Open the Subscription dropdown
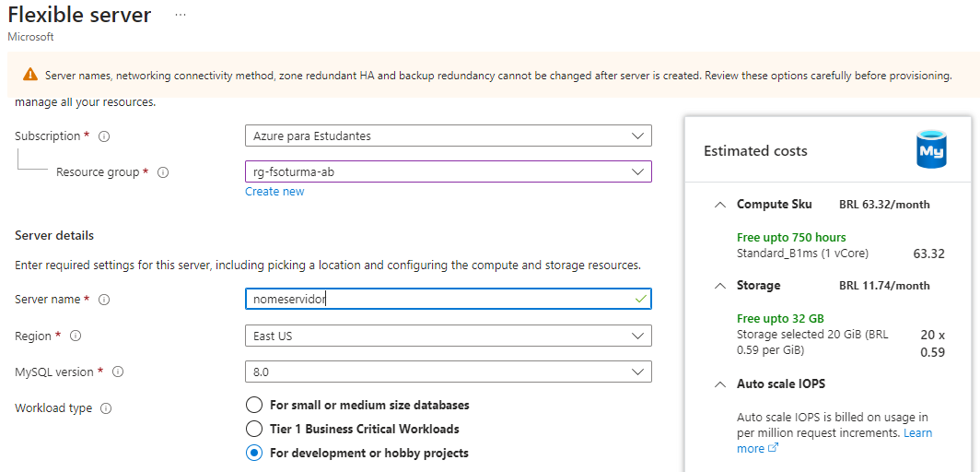Image resolution: width=980 pixels, height=472 pixels. pos(449,136)
